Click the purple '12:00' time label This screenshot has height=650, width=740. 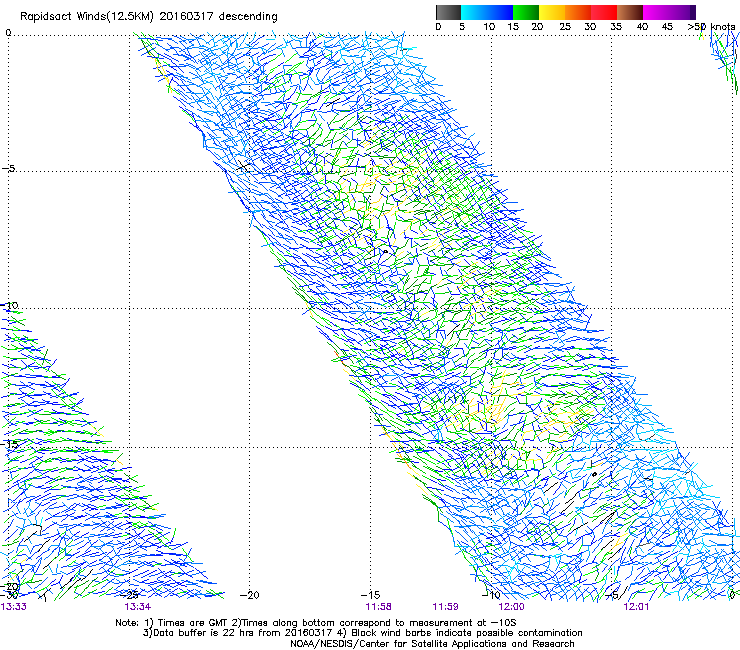point(512,607)
